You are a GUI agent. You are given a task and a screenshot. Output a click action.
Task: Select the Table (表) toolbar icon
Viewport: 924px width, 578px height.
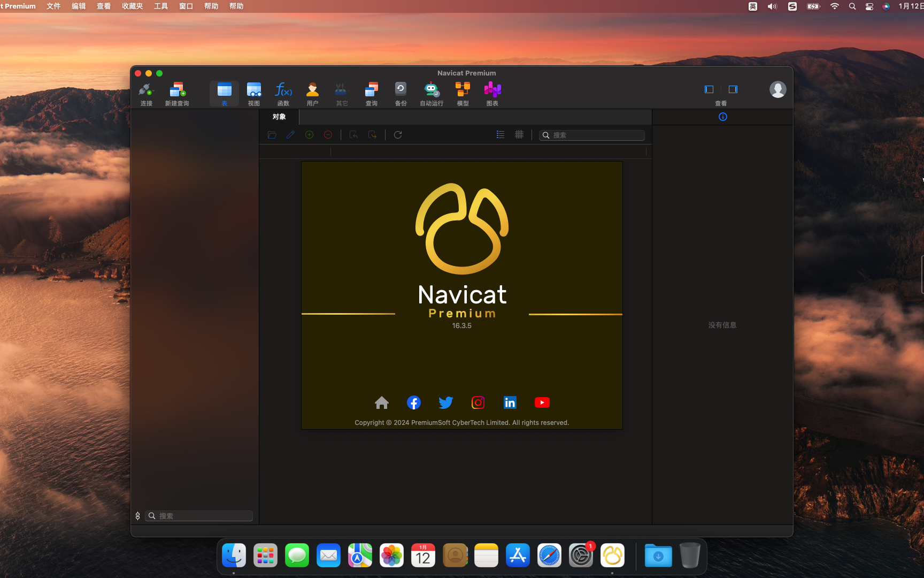tap(224, 94)
